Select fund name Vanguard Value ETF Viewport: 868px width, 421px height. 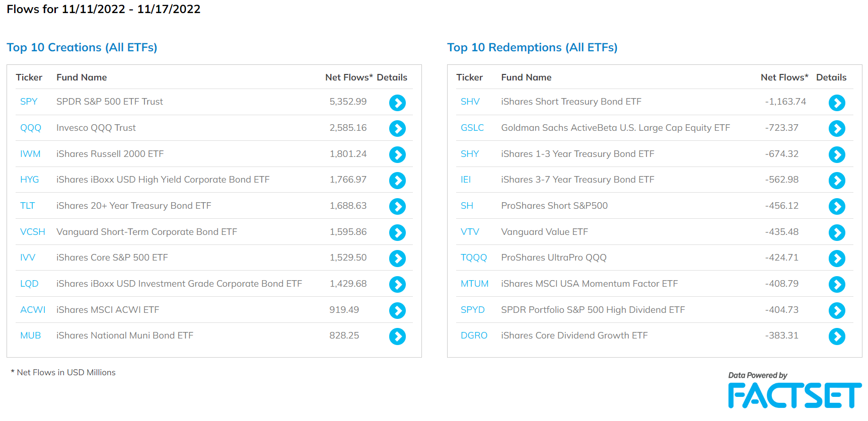(x=545, y=232)
